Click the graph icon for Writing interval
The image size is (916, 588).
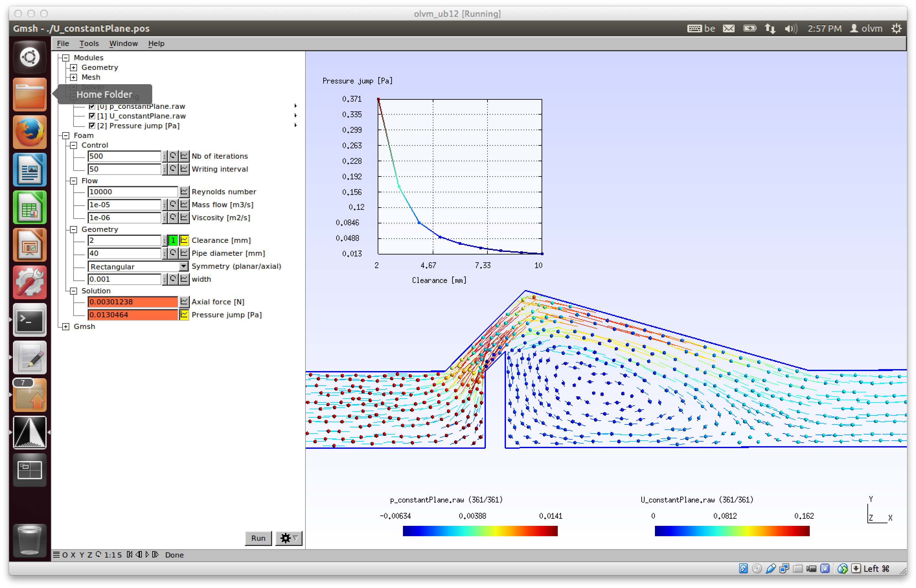184,169
